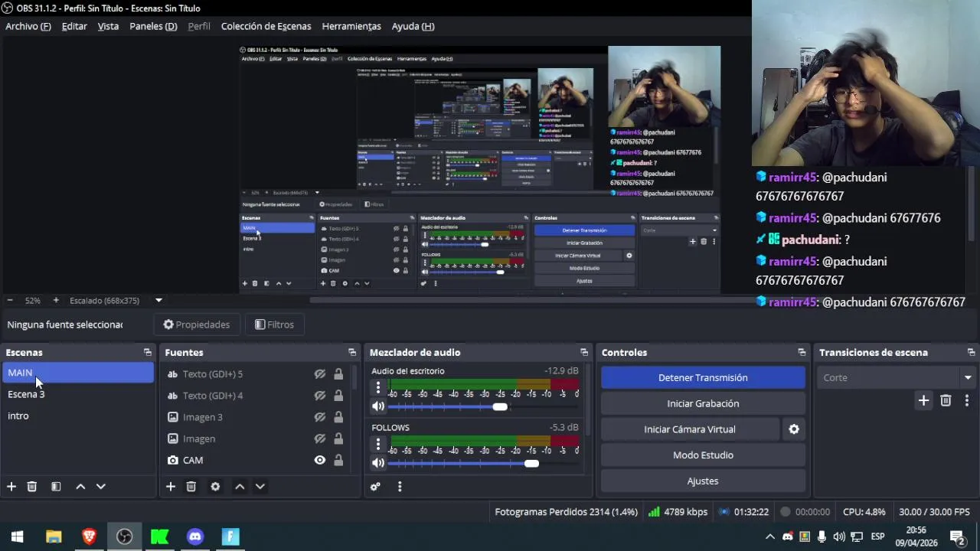Open the Paneles menu

pyautogui.click(x=153, y=26)
